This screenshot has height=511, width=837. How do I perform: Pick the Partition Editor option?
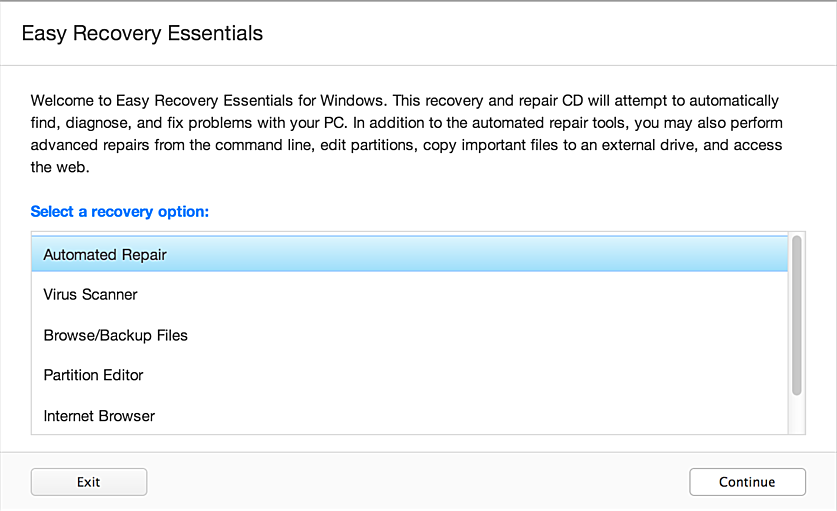click(94, 375)
